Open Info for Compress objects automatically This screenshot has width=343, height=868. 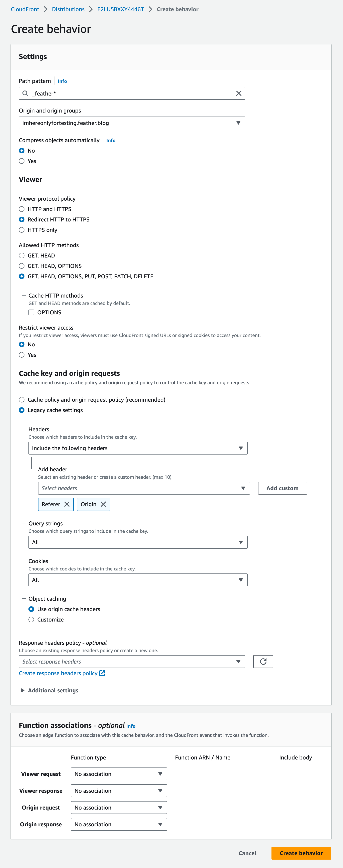coord(111,141)
